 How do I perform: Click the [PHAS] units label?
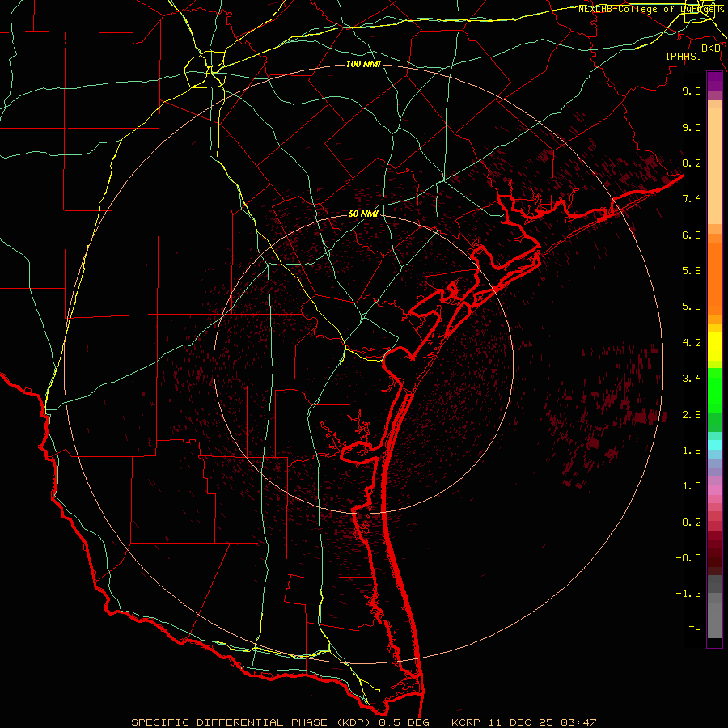(684, 56)
